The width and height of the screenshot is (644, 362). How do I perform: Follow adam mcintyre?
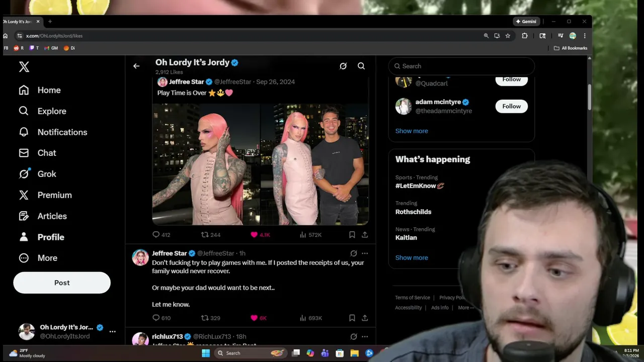click(511, 106)
